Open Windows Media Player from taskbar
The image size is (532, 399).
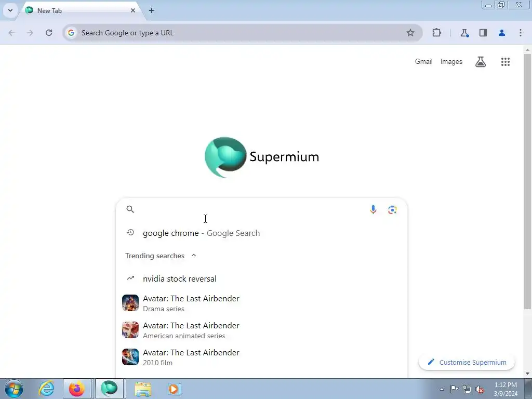(x=174, y=389)
